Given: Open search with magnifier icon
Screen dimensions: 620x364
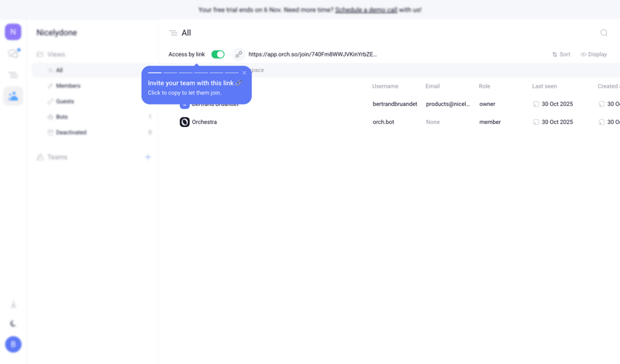Looking at the screenshot, I should coord(604,33).
